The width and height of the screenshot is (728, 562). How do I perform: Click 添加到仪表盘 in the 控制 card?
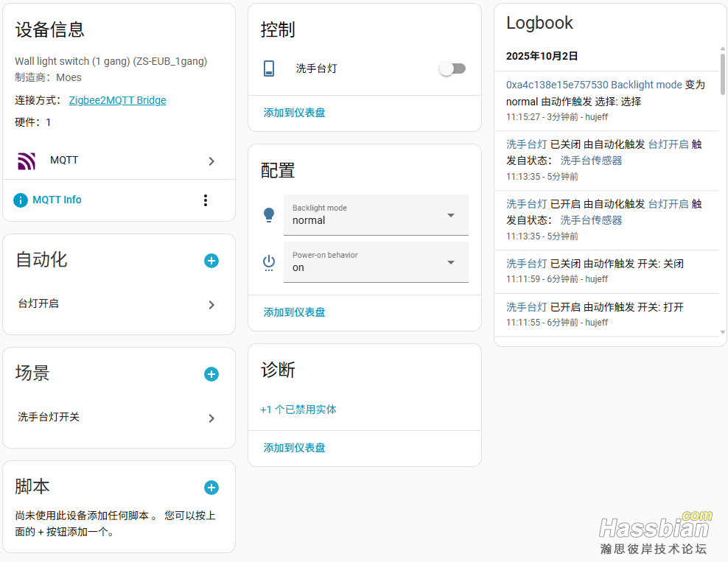click(295, 113)
